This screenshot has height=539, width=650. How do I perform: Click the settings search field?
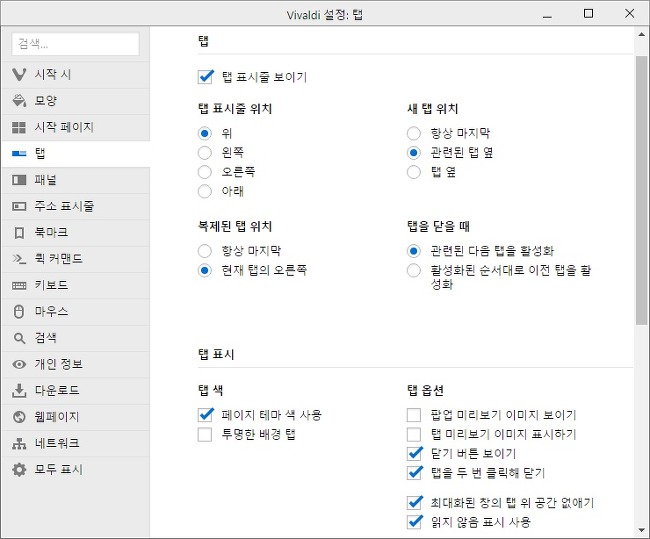tap(75, 44)
